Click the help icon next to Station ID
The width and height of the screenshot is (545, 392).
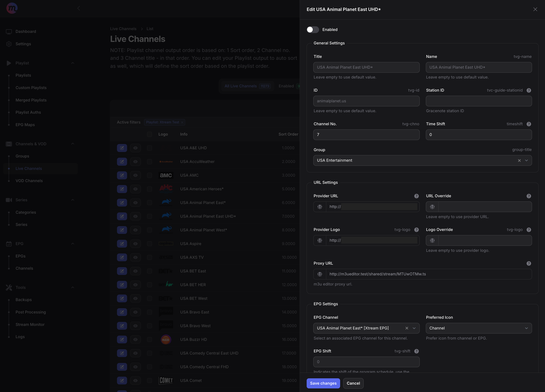[529, 91]
